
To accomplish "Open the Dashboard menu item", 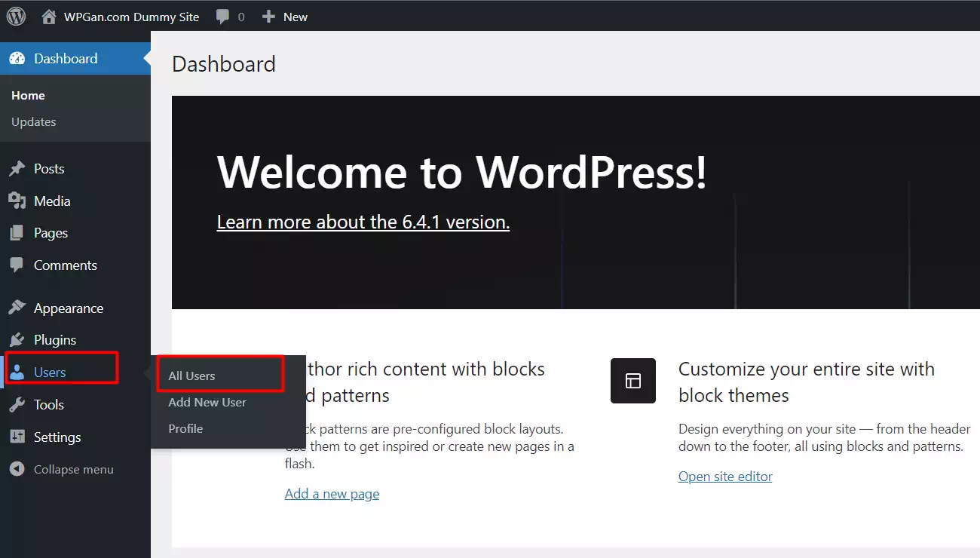I will [x=66, y=59].
